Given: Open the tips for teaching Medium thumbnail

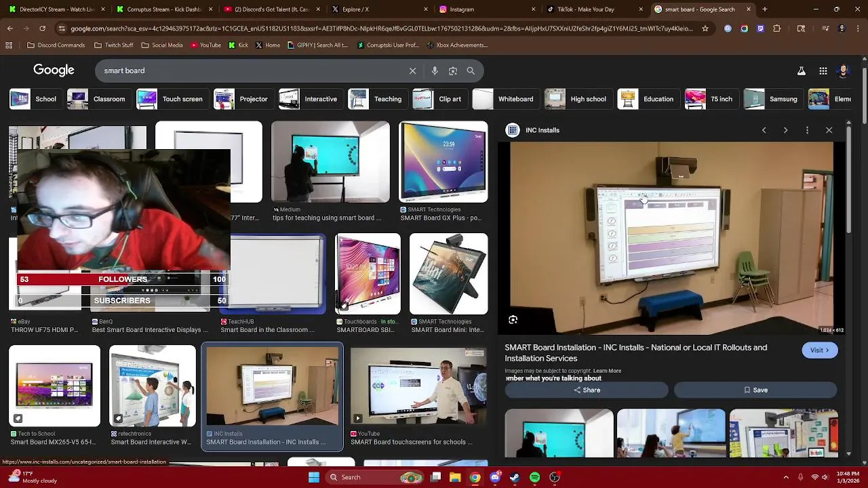Looking at the screenshot, I should (x=330, y=162).
